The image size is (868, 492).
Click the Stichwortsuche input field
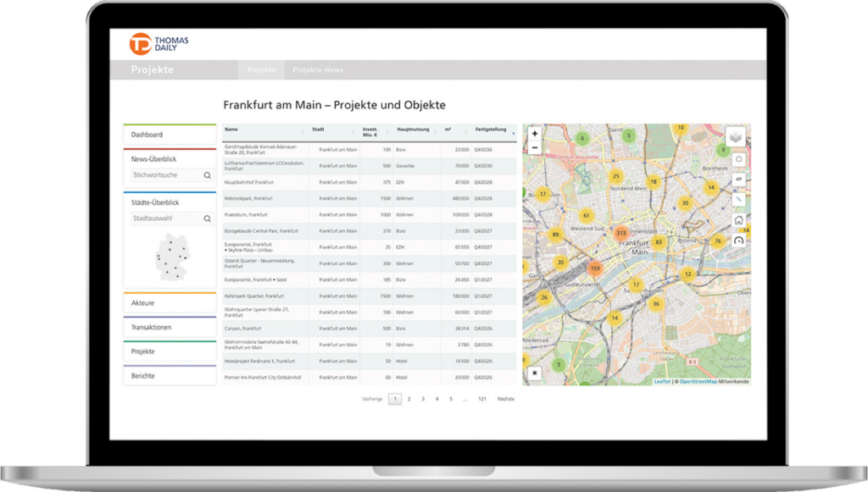pyautogui.click(x=166, y=175)
